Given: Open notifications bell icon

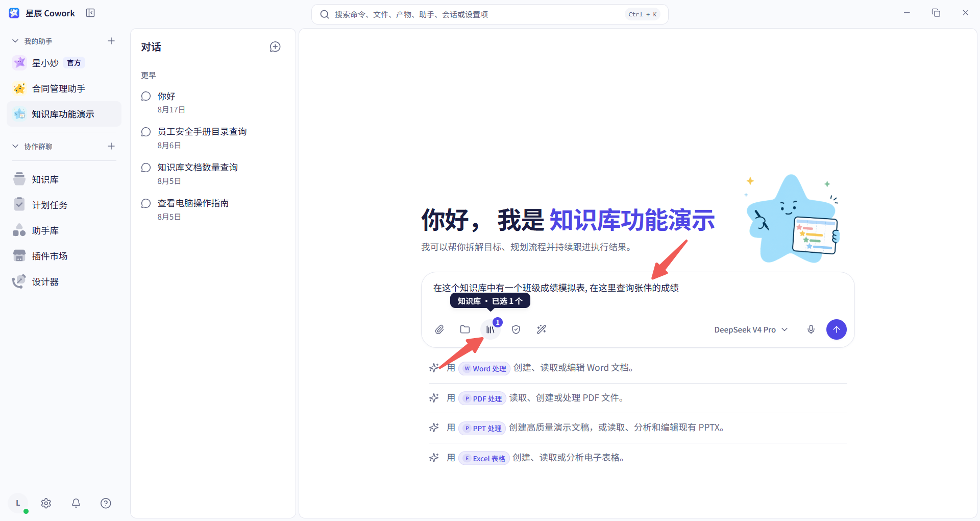Looking at the screenshot, I should [76, 503].
